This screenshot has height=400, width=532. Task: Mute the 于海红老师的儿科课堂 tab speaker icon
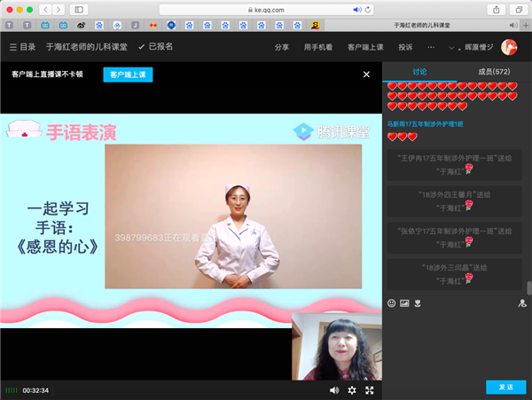click(x=513, y=25)
